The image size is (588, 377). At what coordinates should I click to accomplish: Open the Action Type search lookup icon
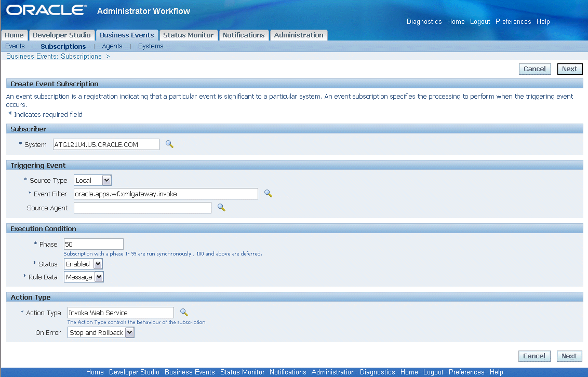point(184,312)
